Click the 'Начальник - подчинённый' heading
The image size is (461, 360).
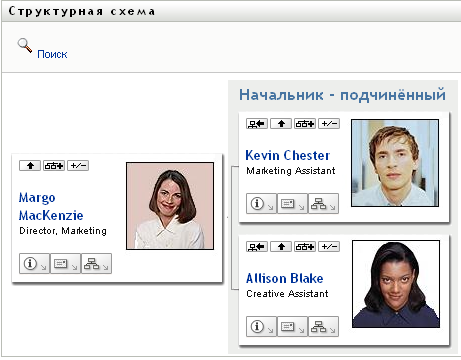coord(342,95)
